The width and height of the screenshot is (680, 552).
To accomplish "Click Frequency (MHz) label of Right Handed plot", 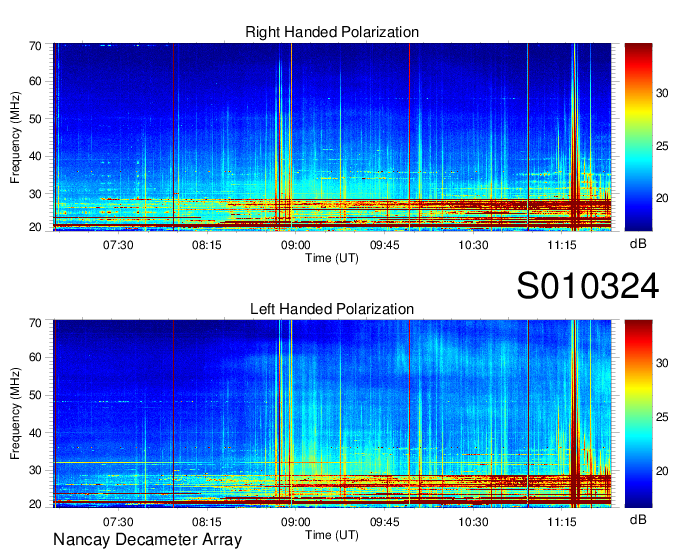I will click(x=15, y=137).
